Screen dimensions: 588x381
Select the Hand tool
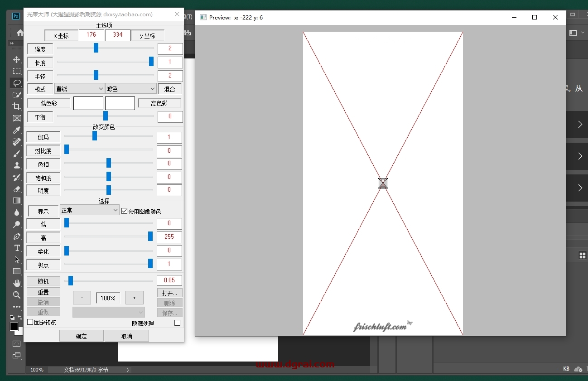[17, 283]
